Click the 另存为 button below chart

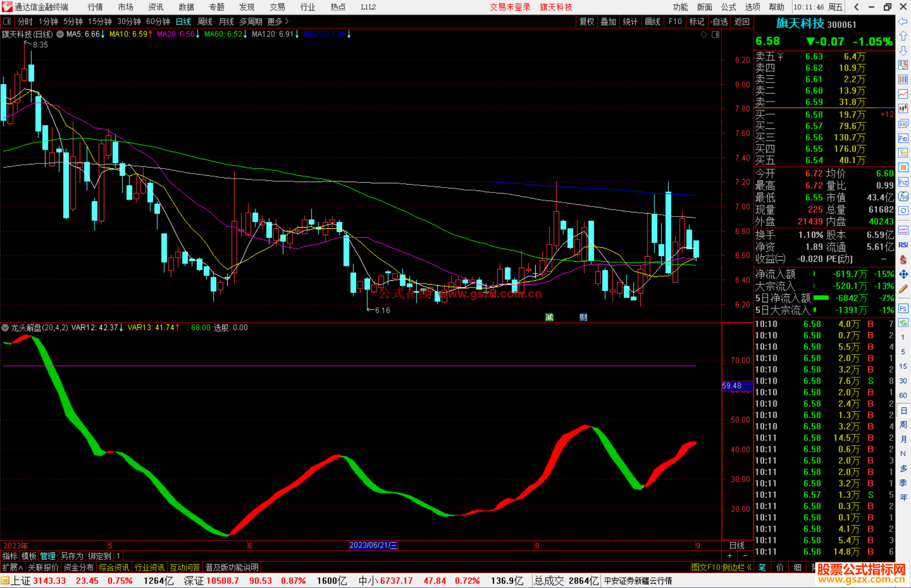point(72,556)
